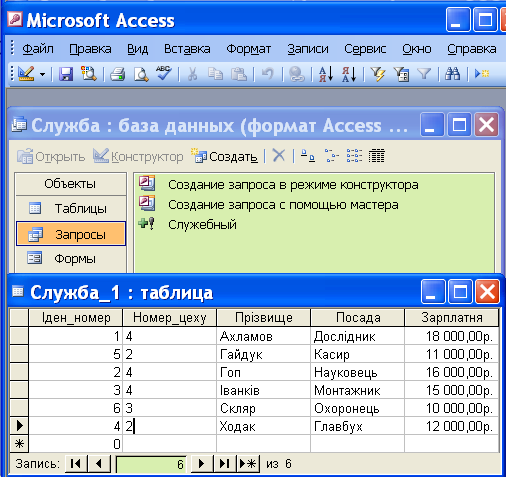Switch to List view icon
The height and width of the screenshot is (477, 506).
[354, 156]
